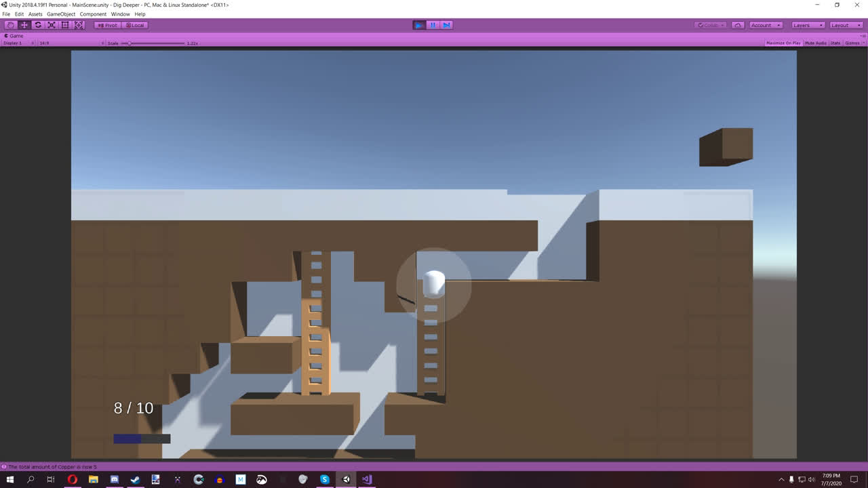The width and height of the screenshot is (868, 488).
Task: Step forward one frame
Action: tap(446, 25)
